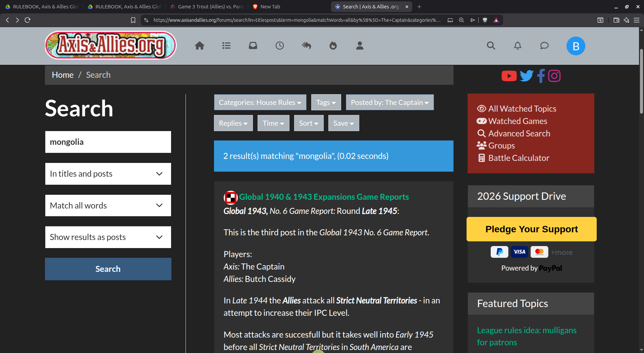Expand the 'Match all words' selector
Image resolution: width=644 pixels, height=353 pixels.
point(108,205)
